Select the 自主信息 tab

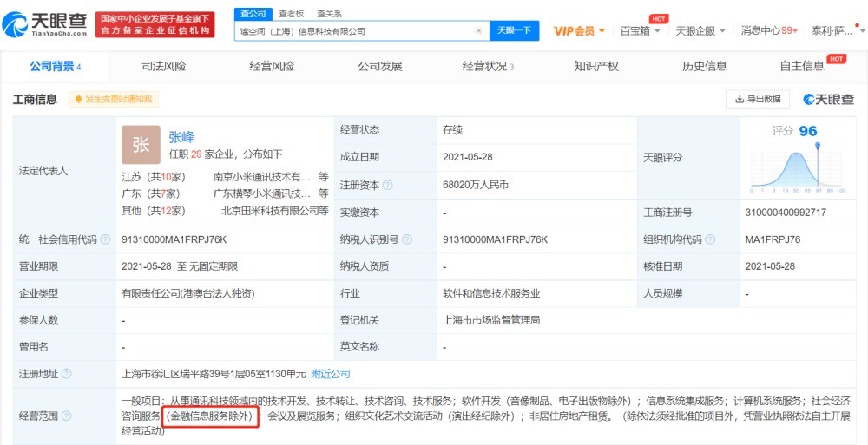pos(802,67)
